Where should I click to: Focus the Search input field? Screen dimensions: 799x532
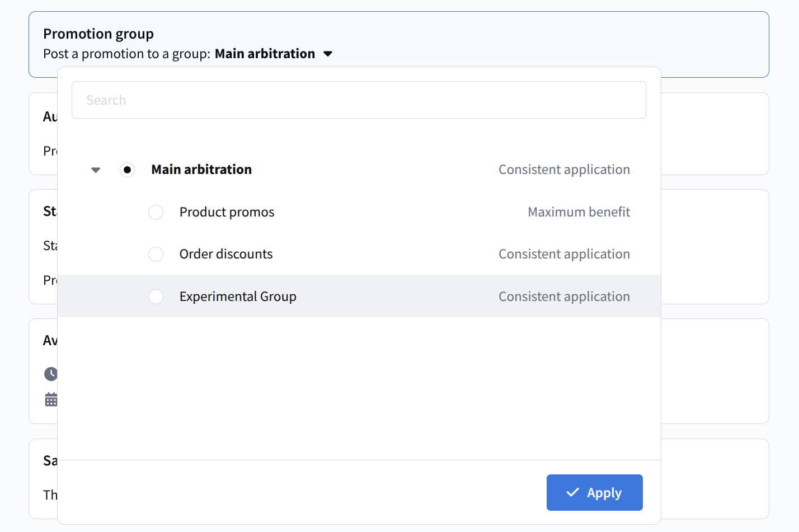[x=359, y=100]
